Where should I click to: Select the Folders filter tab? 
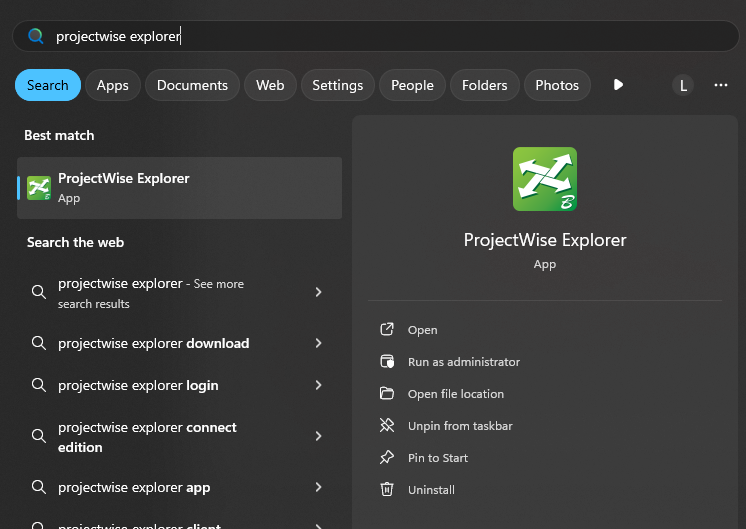click(484, 85)
